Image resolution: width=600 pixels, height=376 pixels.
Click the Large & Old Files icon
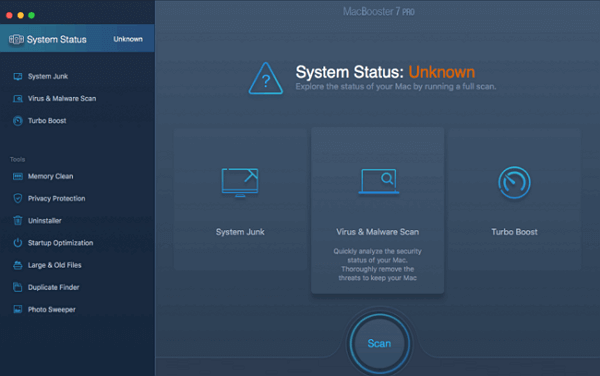click(x=18, y=265)
